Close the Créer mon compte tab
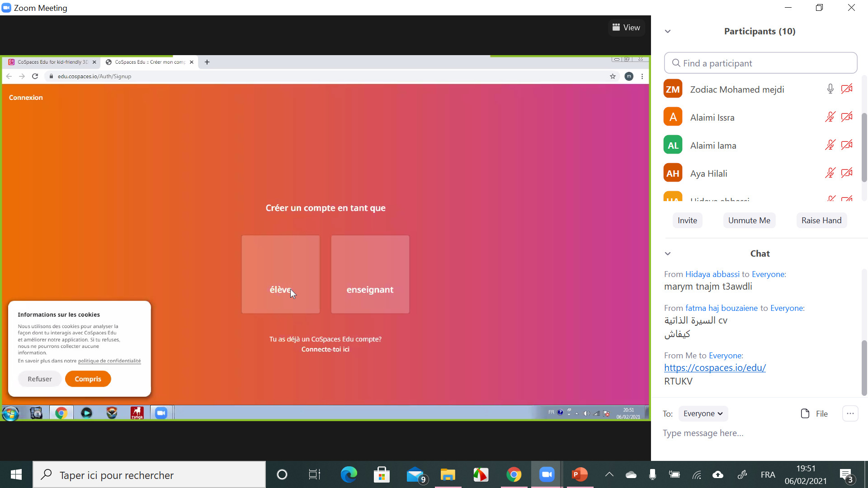Viewport: 868px width, 488px height. 192,62
